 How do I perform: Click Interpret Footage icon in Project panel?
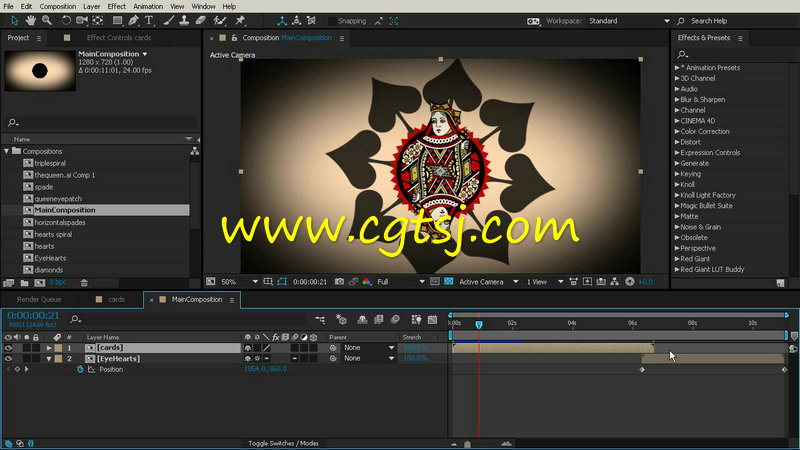pos(8,283)
